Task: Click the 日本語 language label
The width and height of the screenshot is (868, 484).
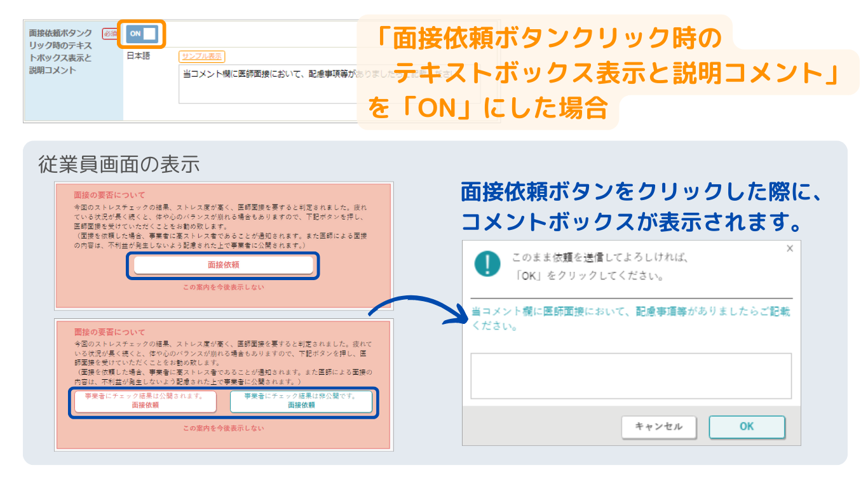Action: click(139, 57)
